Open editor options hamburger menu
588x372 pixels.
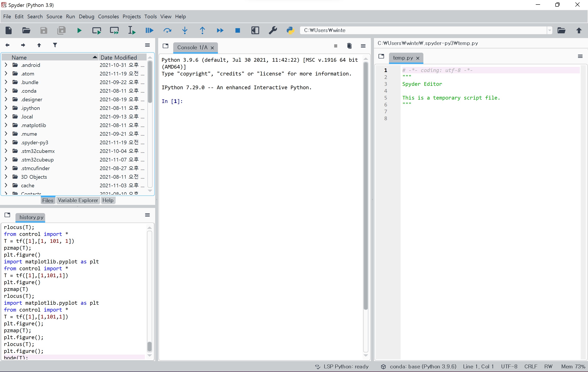[x=580, y=56]
